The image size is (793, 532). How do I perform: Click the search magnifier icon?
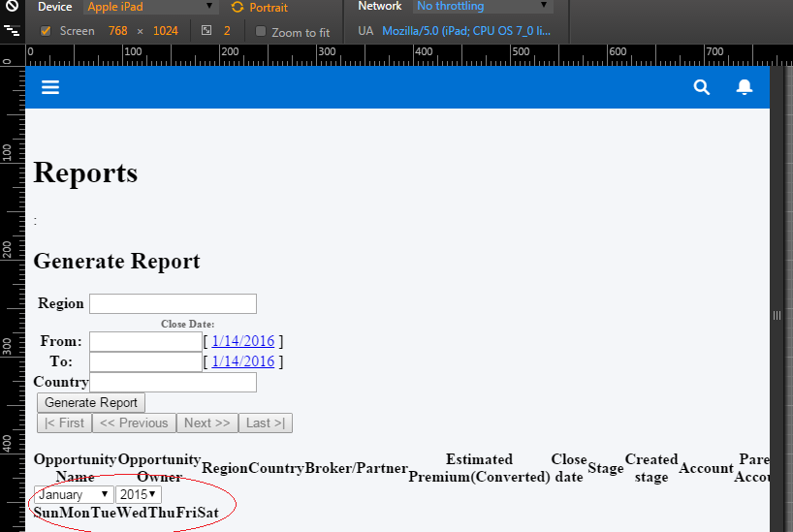[702, 87]
